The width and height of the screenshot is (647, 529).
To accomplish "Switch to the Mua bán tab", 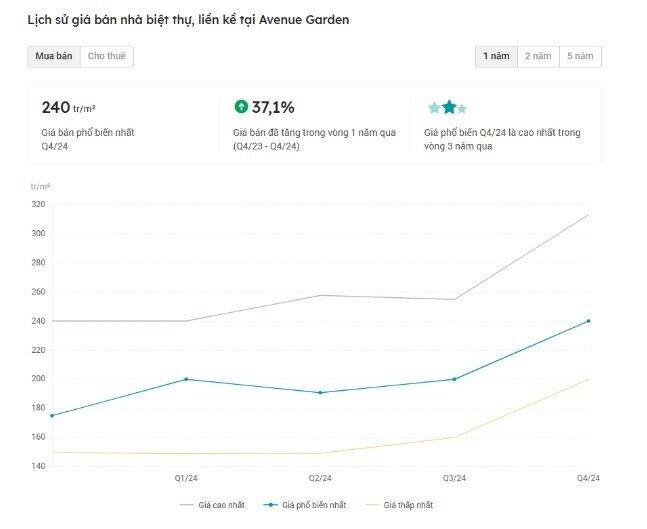I will pos(53,57).
